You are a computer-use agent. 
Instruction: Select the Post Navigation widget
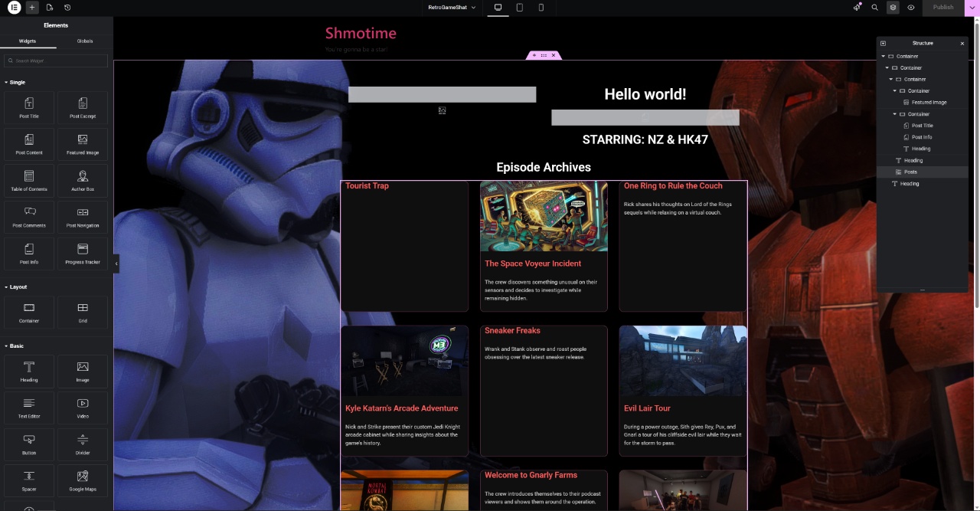(x=83, y=217)
